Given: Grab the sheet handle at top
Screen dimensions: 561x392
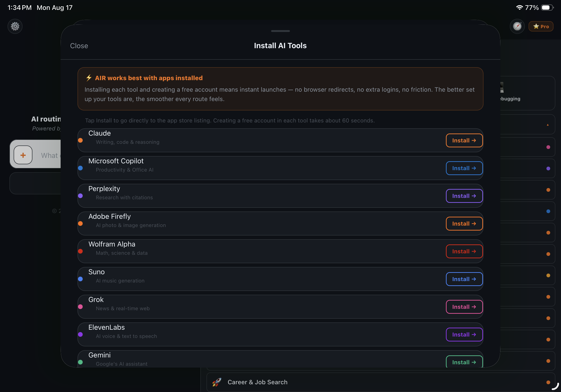Looking at the screenshot, I should 280,31.
